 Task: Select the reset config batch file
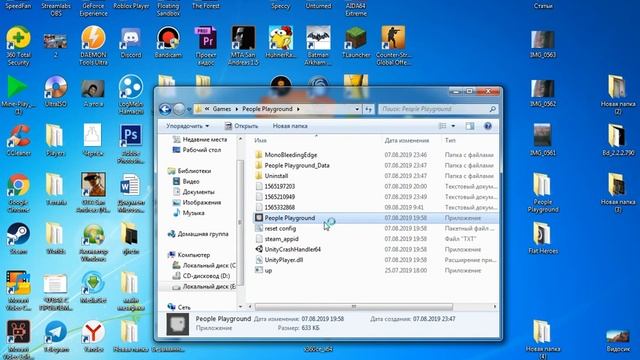coord(276,228)
